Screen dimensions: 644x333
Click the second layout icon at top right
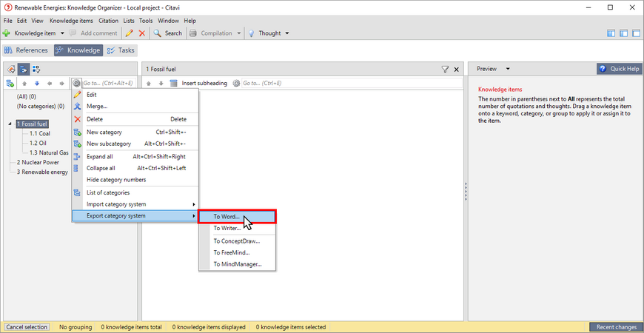624,33
